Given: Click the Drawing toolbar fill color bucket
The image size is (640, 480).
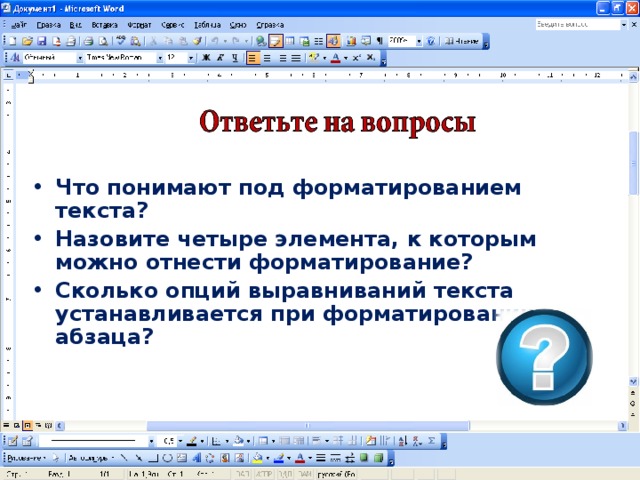Looking at the screenshot, I should (x=257, y=458).
